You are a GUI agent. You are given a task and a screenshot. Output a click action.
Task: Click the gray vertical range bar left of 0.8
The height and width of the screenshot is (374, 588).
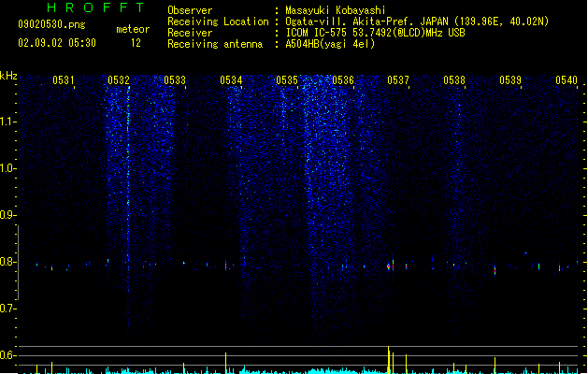18,263
